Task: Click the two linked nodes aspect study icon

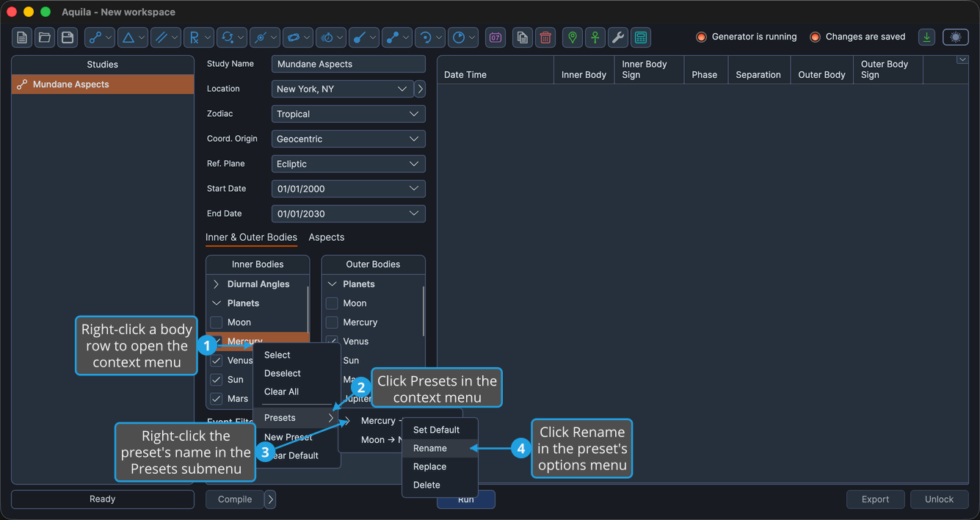Action: click(100, 37)
